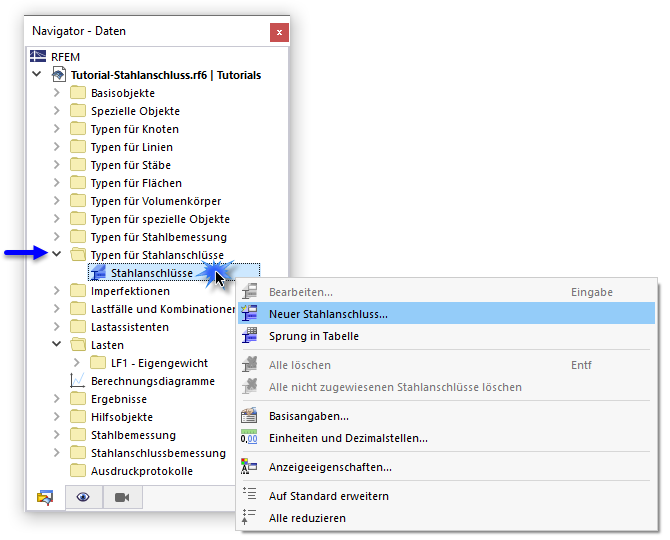Expand the Imperfektionen folder
This screenshot has width=670, height=540.
(56, 290)
